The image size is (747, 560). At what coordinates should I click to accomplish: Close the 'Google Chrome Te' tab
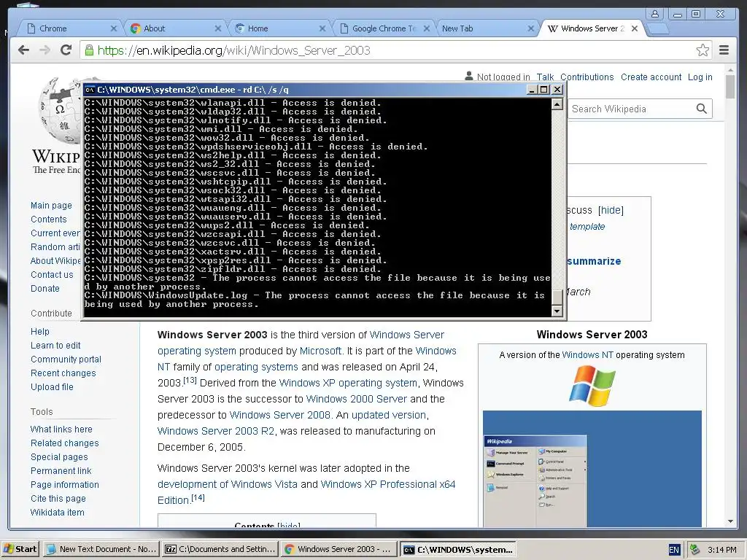point(426,28)
